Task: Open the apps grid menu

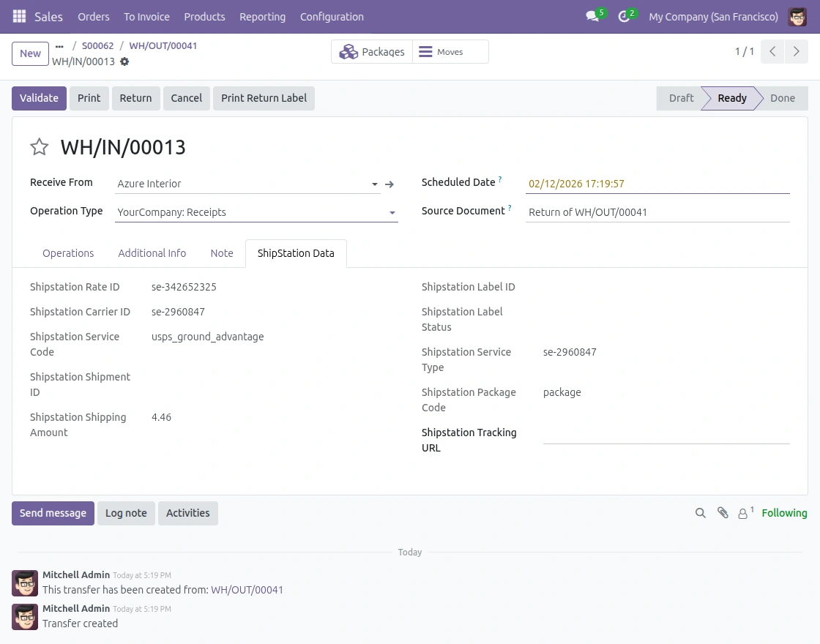Action: pos(19,16)
